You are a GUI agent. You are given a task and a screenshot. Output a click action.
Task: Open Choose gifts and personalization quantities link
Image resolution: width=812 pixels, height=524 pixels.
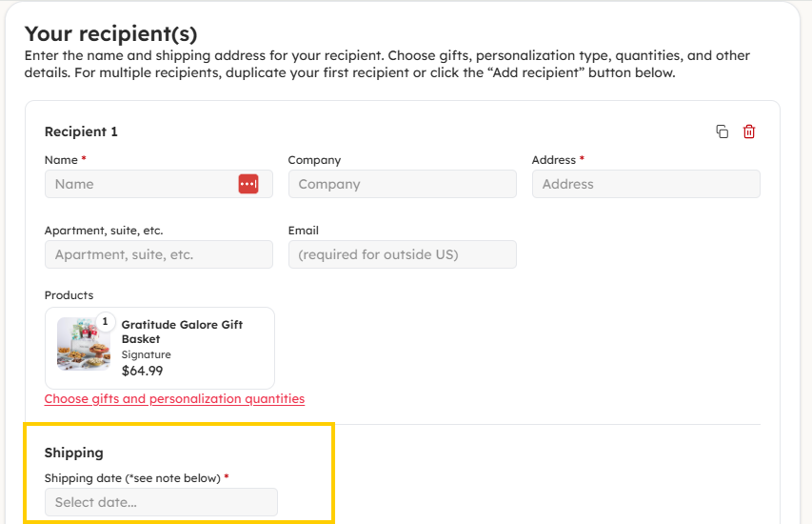(x=174, y=398)
